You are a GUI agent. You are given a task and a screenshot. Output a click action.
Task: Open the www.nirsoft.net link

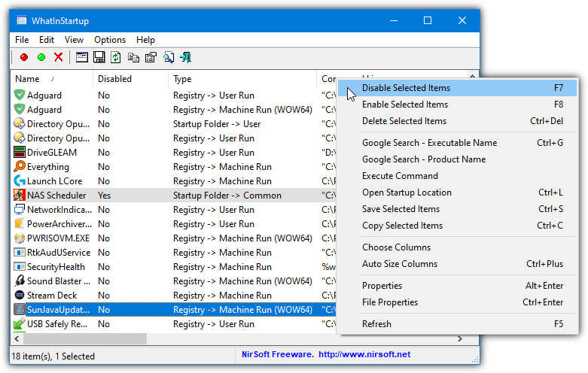(364, 354)
